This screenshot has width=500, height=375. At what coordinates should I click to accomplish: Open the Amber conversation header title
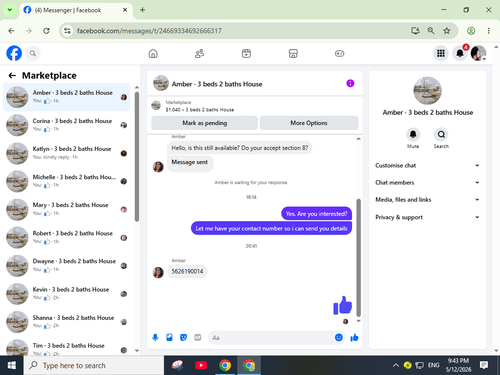217,84
